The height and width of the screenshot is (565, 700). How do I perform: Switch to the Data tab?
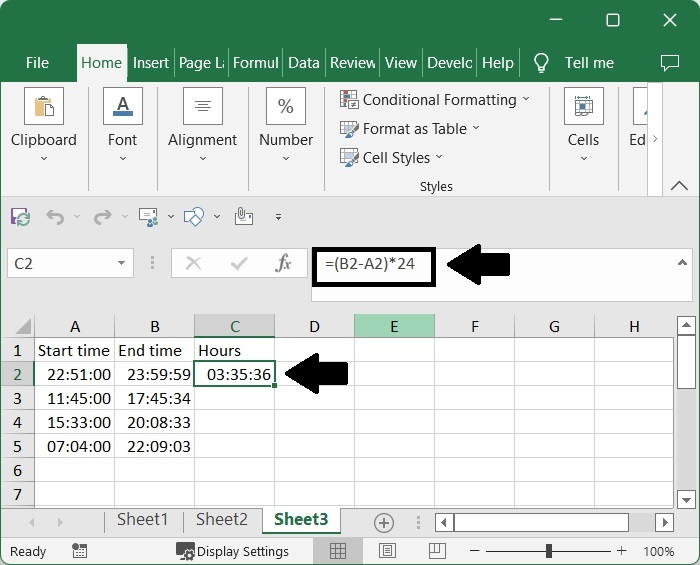[304, 62]
